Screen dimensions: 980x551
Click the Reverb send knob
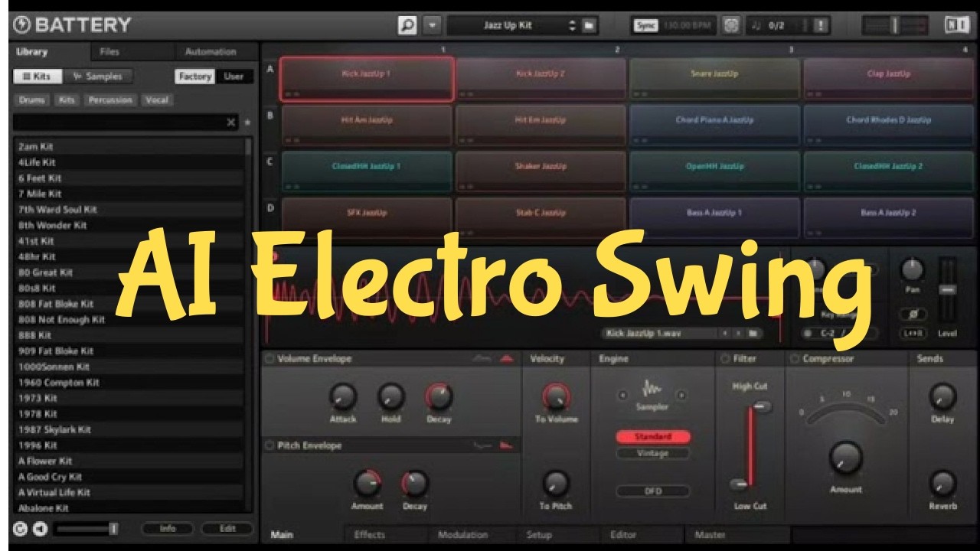pos(942,484)
